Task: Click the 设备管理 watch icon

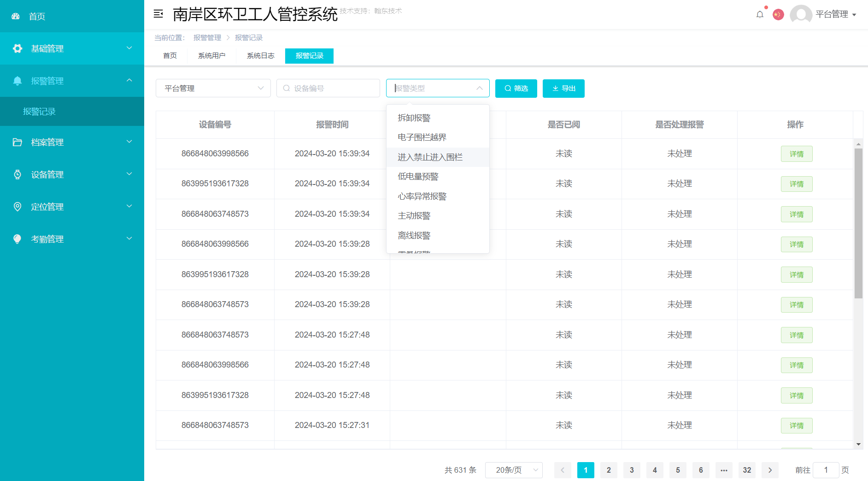Action: point(18,174)
